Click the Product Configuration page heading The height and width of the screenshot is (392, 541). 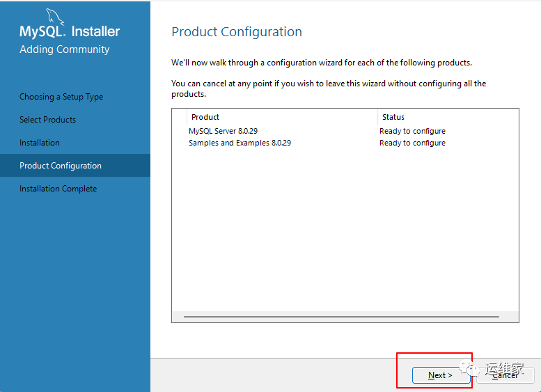click(237, 32)
